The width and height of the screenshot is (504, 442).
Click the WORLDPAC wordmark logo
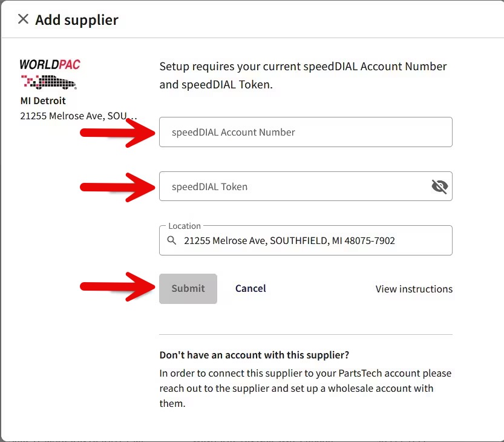[50, 64]
